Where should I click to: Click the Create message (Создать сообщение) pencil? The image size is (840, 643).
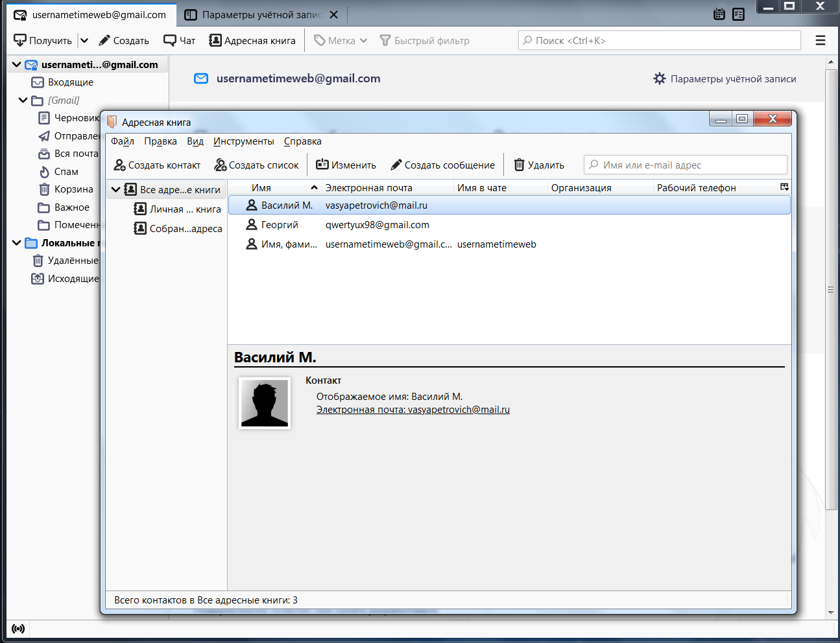pyautogui.click(x=396, y=165)
